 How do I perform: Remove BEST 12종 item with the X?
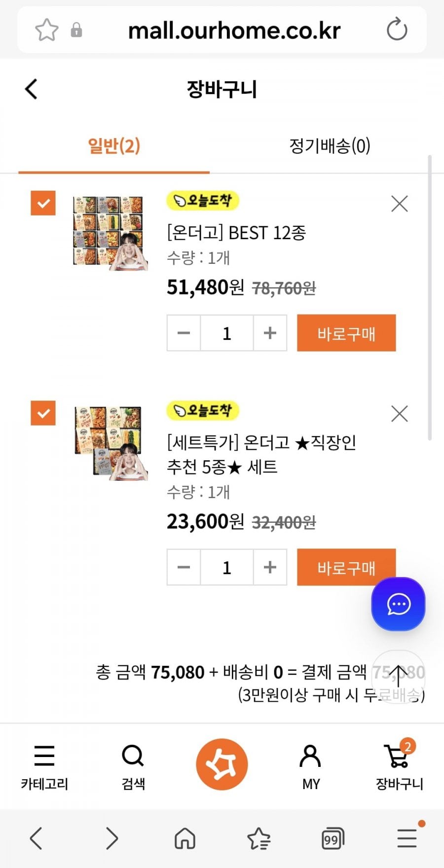[399, 203]
